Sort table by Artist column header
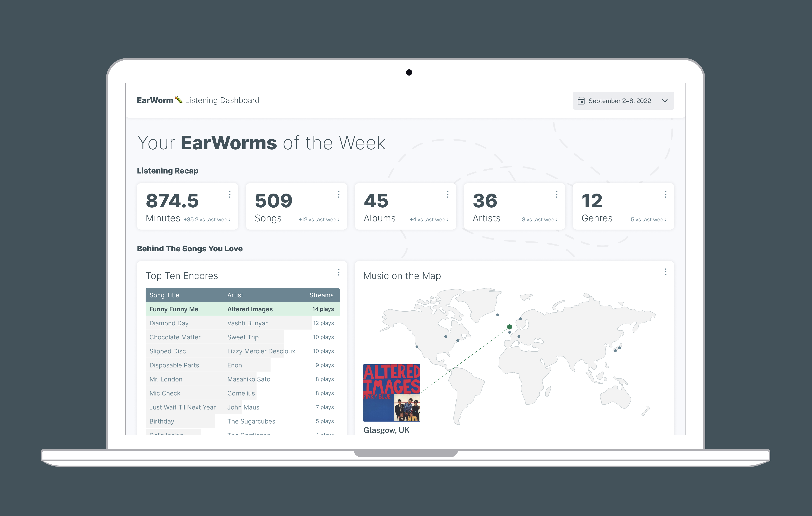This screenshot has height=516, width=812. [235, 295]
